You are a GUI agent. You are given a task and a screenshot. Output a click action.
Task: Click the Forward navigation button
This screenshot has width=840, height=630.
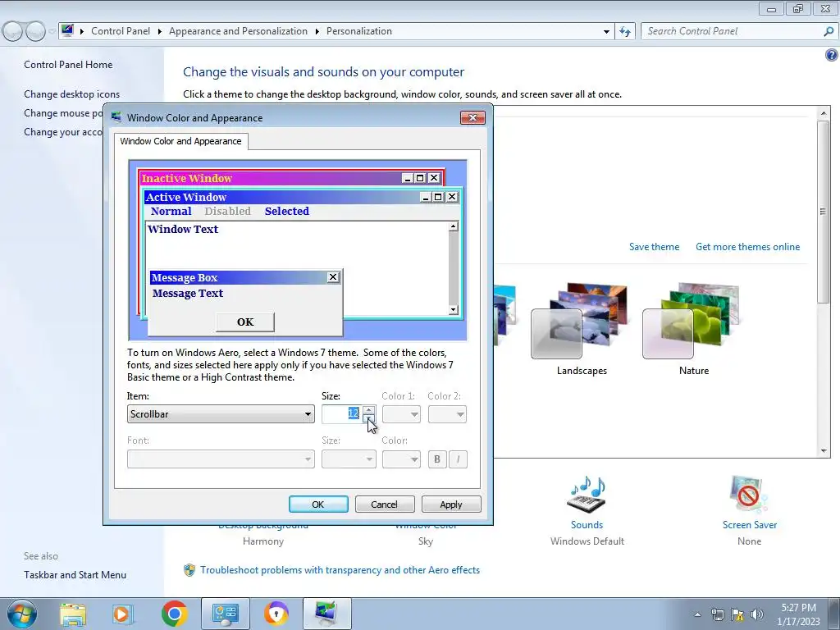(x=35, y=31)
